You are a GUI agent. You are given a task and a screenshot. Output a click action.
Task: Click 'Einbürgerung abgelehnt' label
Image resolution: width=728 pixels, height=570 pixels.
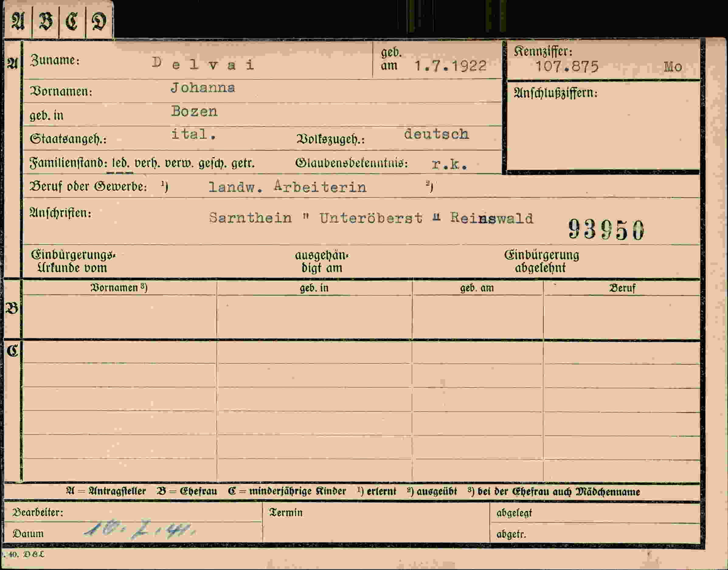tap(541, 261)
